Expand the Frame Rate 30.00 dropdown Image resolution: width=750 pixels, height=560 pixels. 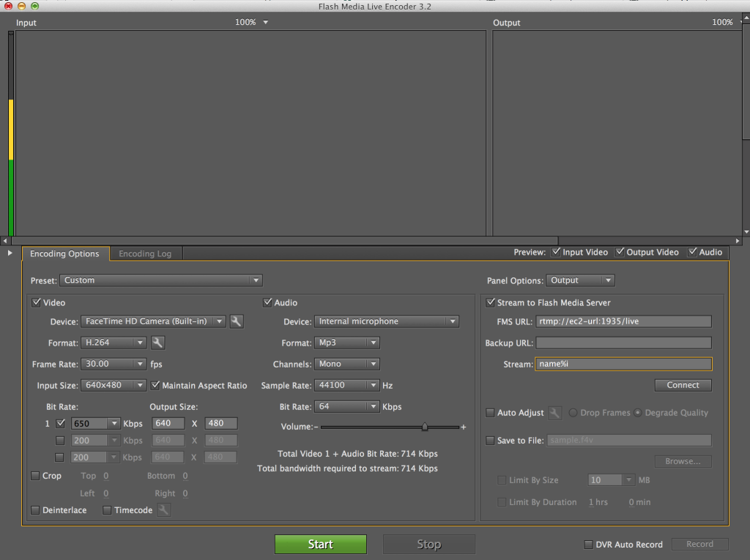pyautogui.click(x=114, y=364)
